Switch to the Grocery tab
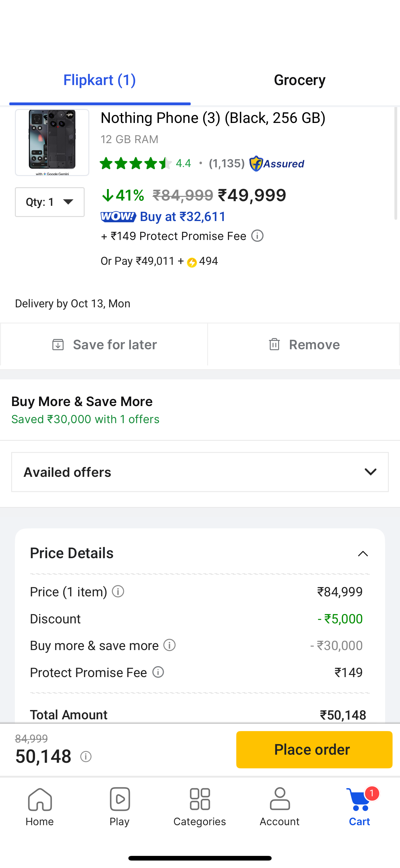This screenshot has width=400, height=868. tap(299, 80)
